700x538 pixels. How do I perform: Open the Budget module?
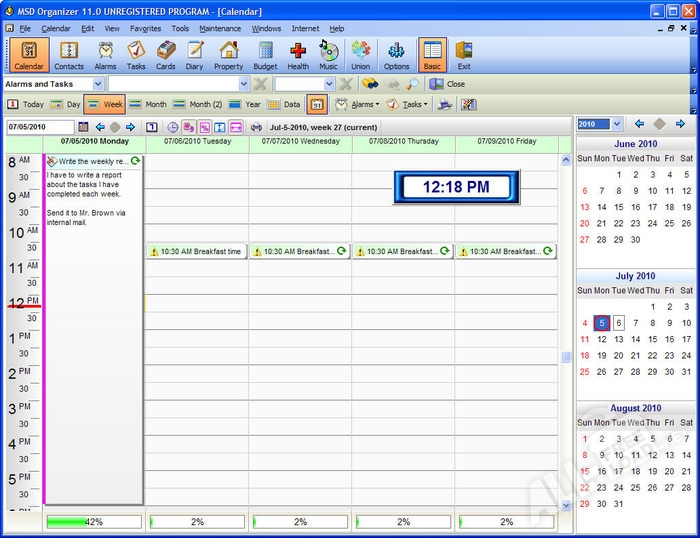[265, 55]
